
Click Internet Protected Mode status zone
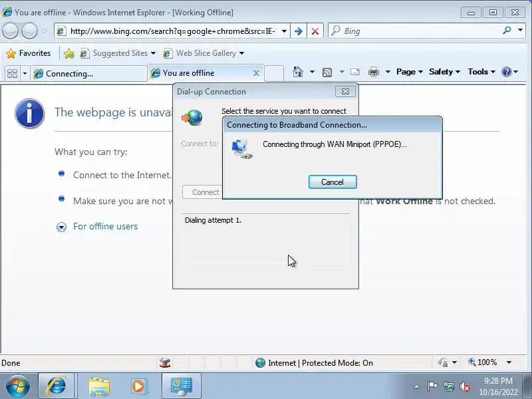coord(314,363)
